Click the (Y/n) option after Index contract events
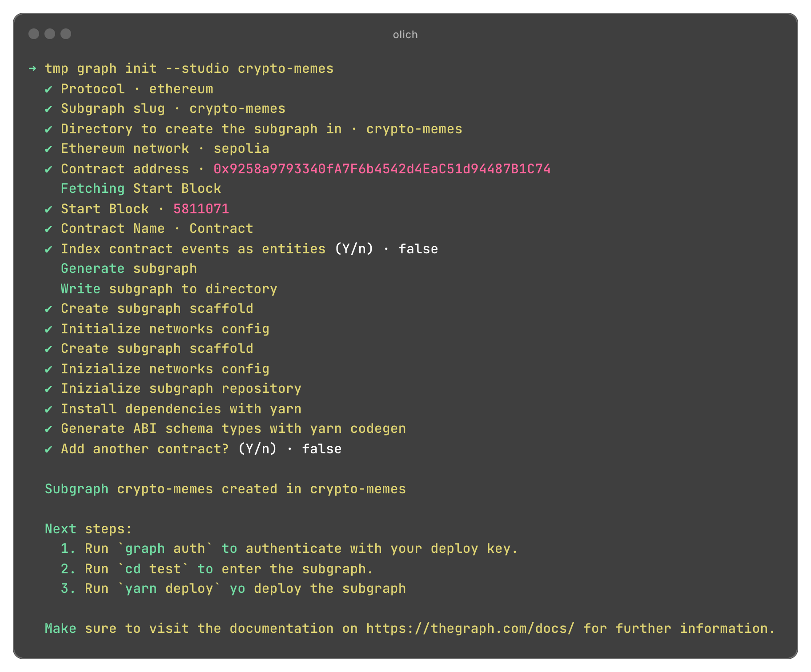The height and width of the screenshot is (672, 811). (353, 249)
